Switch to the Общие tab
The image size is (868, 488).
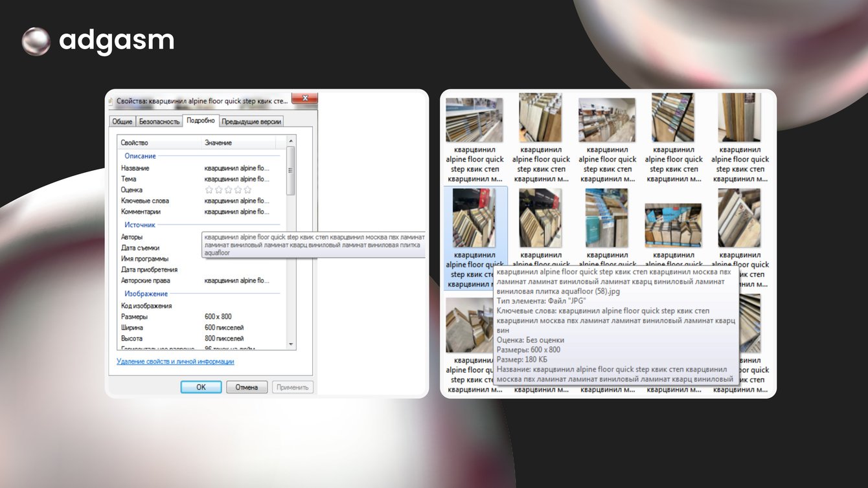pyautogui.click(x=122, y=122)
